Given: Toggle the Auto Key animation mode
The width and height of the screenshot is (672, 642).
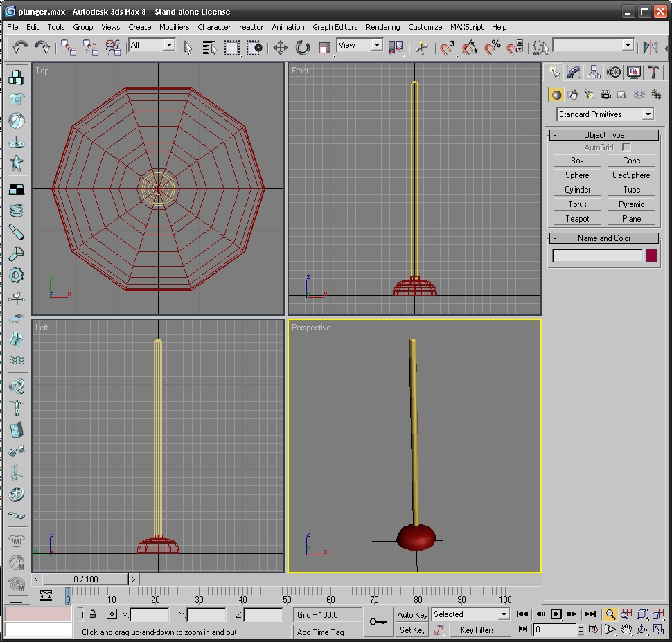Looking at the screenshot, I should point(412,614).
